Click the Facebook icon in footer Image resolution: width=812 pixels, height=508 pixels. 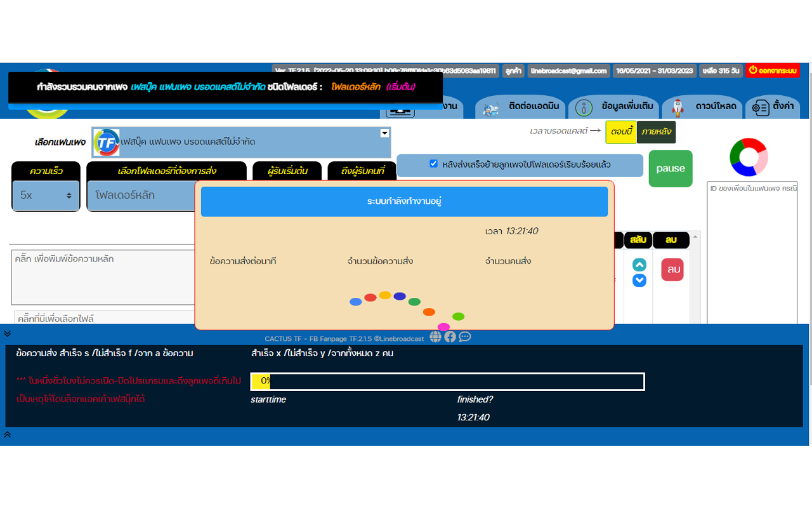pyautogui.click(x=450, y=337)
